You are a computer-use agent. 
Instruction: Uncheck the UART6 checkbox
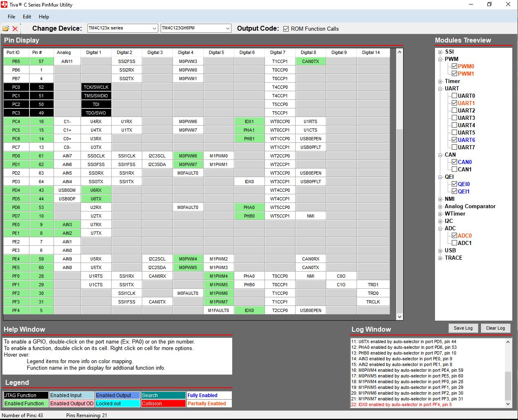click(454, 140)
